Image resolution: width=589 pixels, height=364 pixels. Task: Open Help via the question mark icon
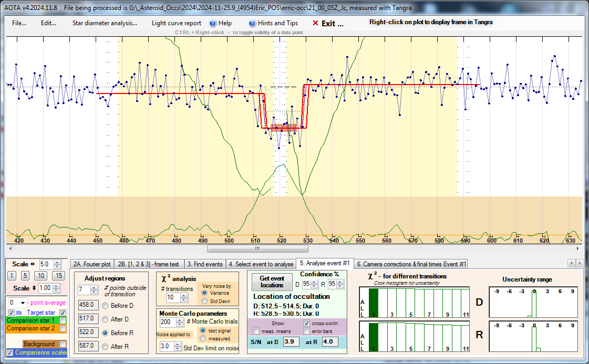point(213,23)
